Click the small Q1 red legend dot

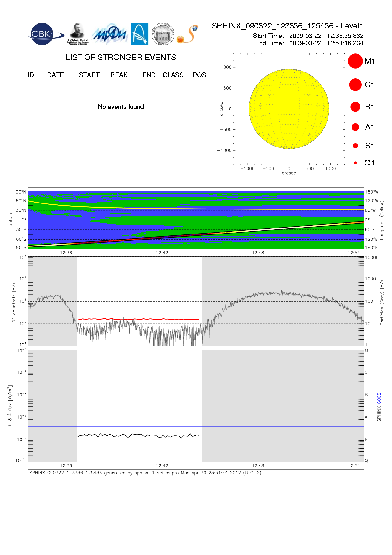click(x=355, y=163)
